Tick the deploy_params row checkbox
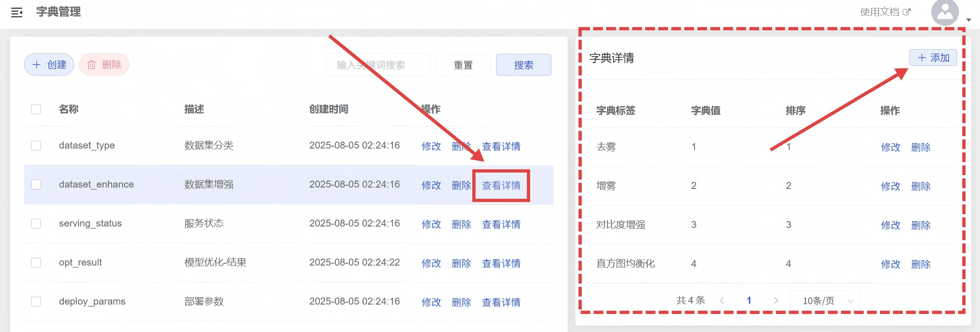 tap(36, 302)
